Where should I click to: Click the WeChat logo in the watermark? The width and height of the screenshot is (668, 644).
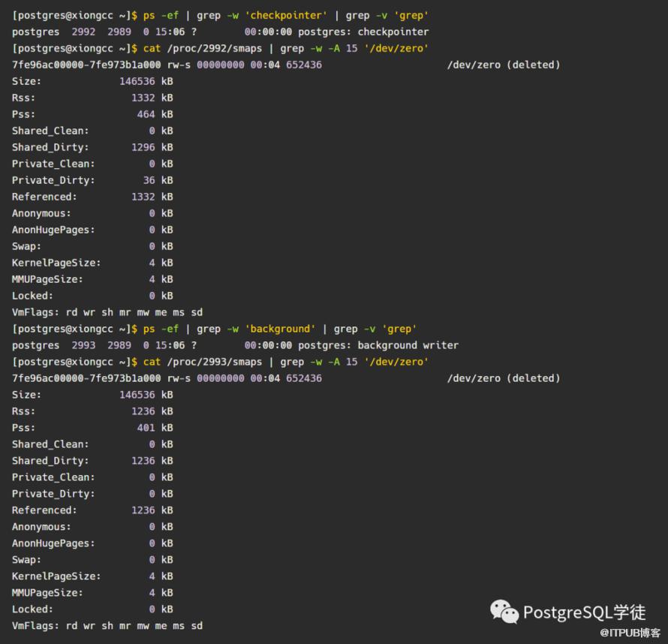tap(504, 612)
